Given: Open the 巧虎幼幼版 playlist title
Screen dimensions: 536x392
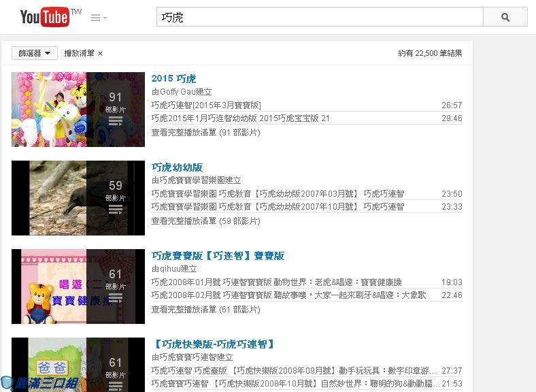Looking at the screenshot, I should point(177,167).
